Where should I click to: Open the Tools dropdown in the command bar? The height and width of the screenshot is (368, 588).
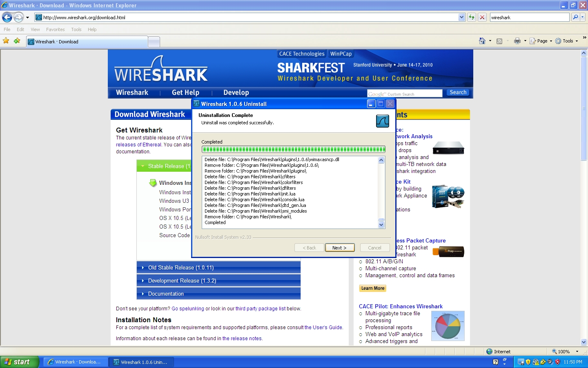567,41
